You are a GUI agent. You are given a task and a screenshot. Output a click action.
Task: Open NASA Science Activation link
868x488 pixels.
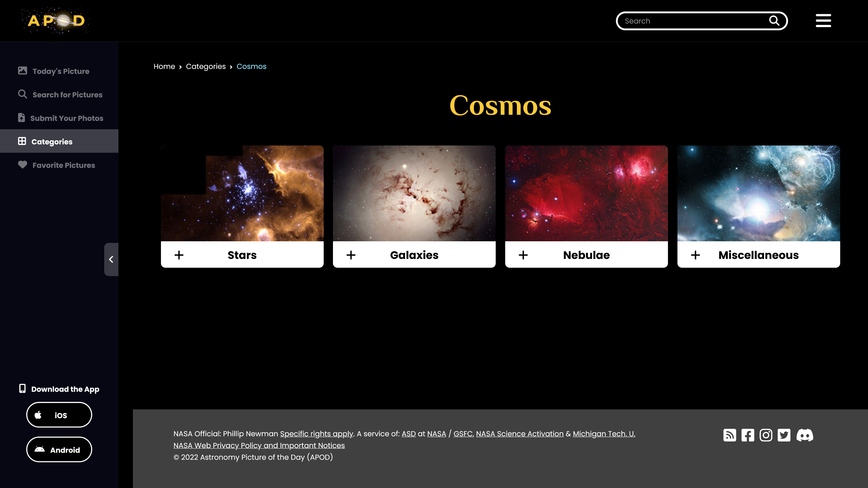pyautogui.click(x=520, y=434)
